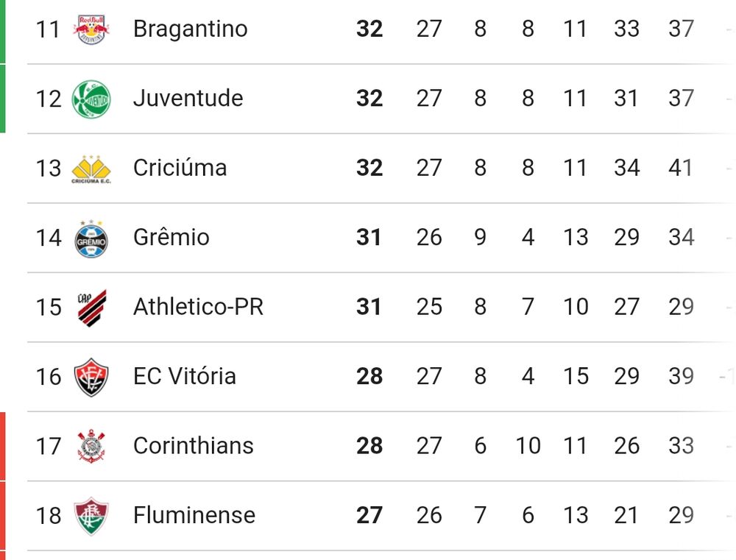Click the Fluminense team name
The image size is (736, 560).
point(194,515)
